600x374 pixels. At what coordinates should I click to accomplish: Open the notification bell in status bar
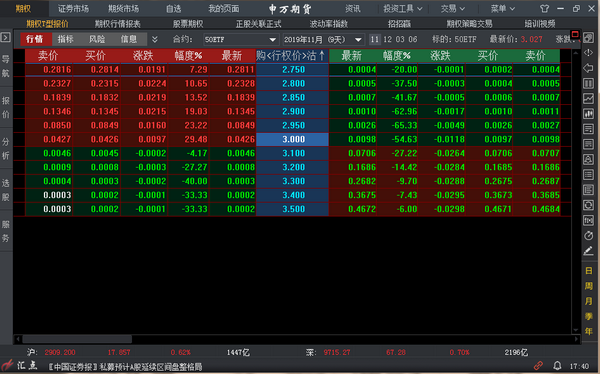tap(557, 366)
